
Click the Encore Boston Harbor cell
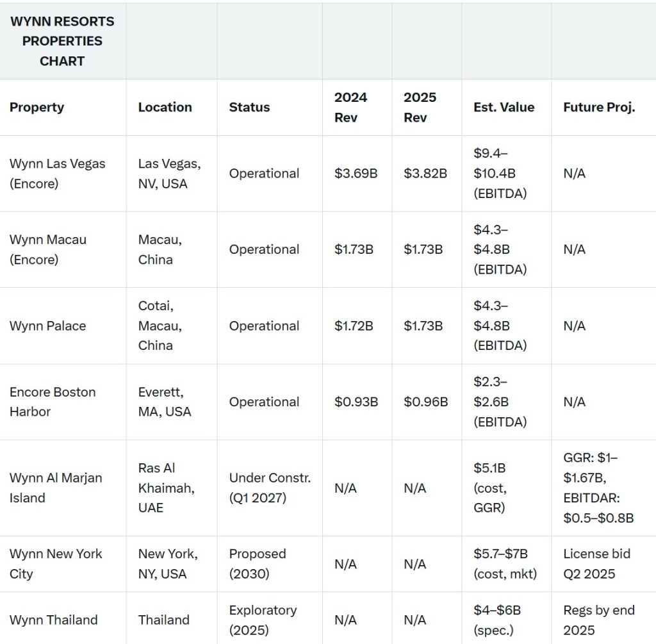53,402
